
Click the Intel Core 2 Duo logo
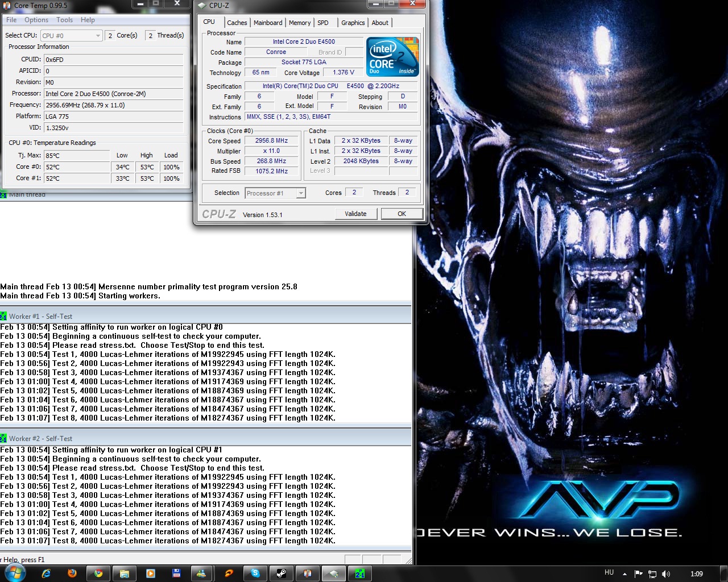(x=392, y=56)
